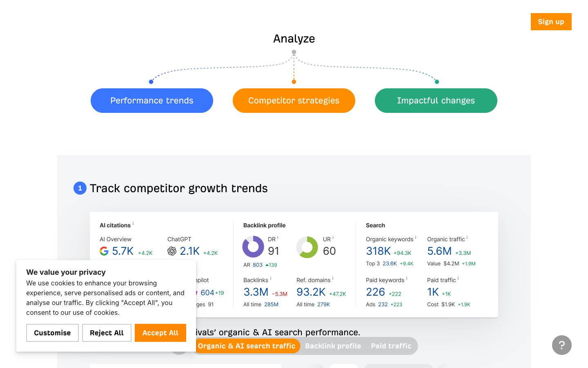Accept all cookies

pos(160,333)
